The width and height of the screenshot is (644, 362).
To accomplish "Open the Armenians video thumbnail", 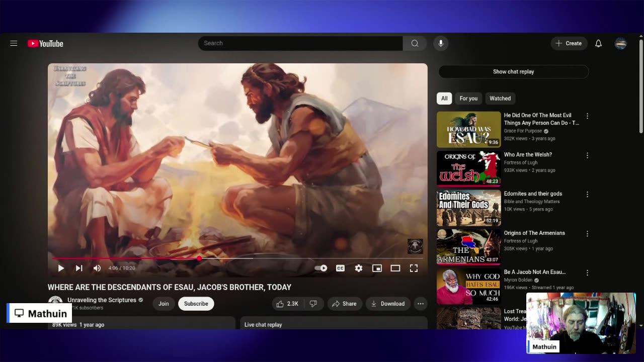I will [469, 247].
